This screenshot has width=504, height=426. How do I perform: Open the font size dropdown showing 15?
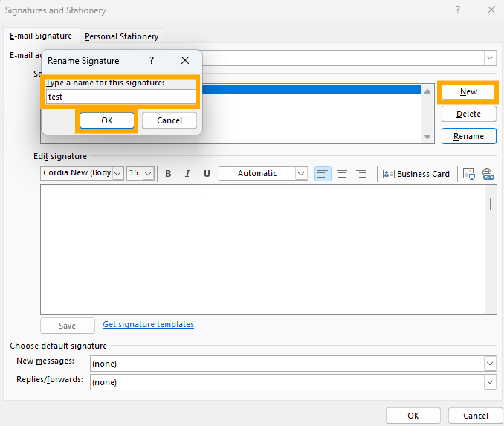pyautogui.click(x=148, y=174)
